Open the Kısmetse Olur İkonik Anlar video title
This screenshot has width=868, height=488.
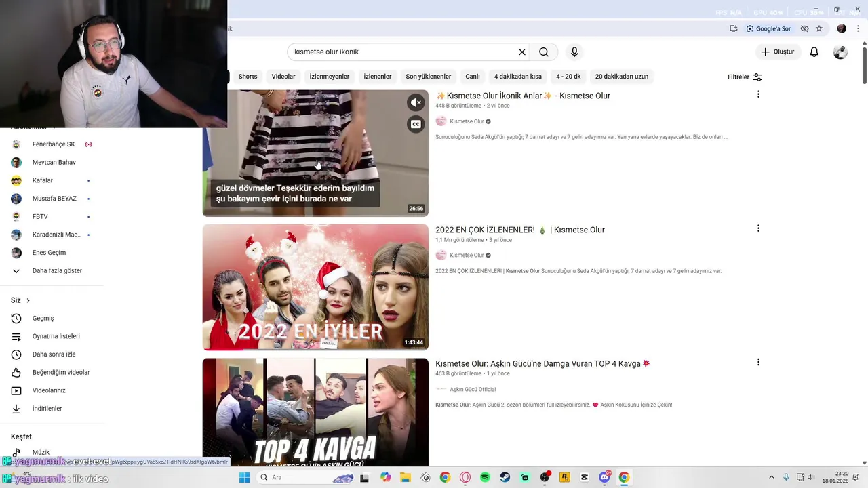(523, 96)
